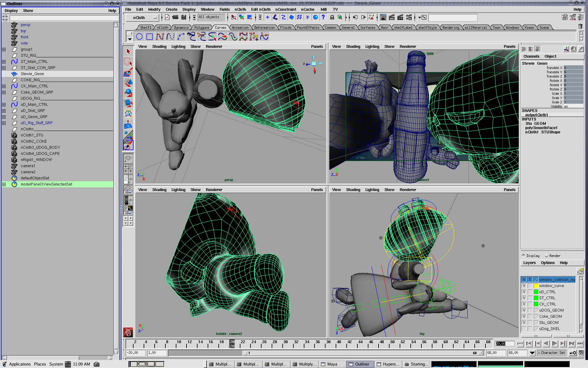Select the Render layer radio button
Screen dimensions: 588x368
[x=546, y=256]
